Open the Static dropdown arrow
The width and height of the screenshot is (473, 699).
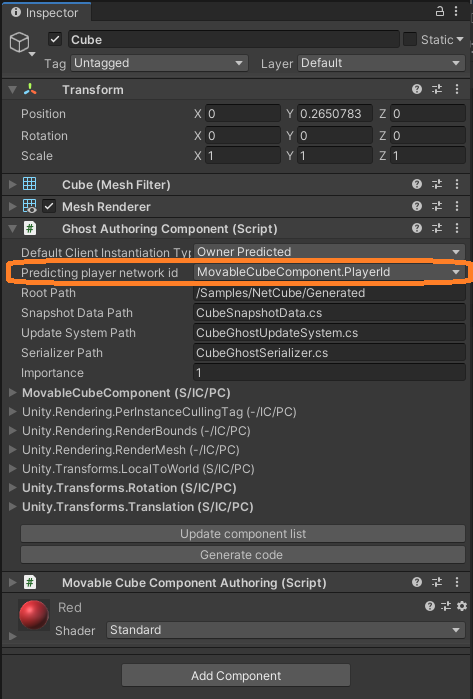pos(460,39)
